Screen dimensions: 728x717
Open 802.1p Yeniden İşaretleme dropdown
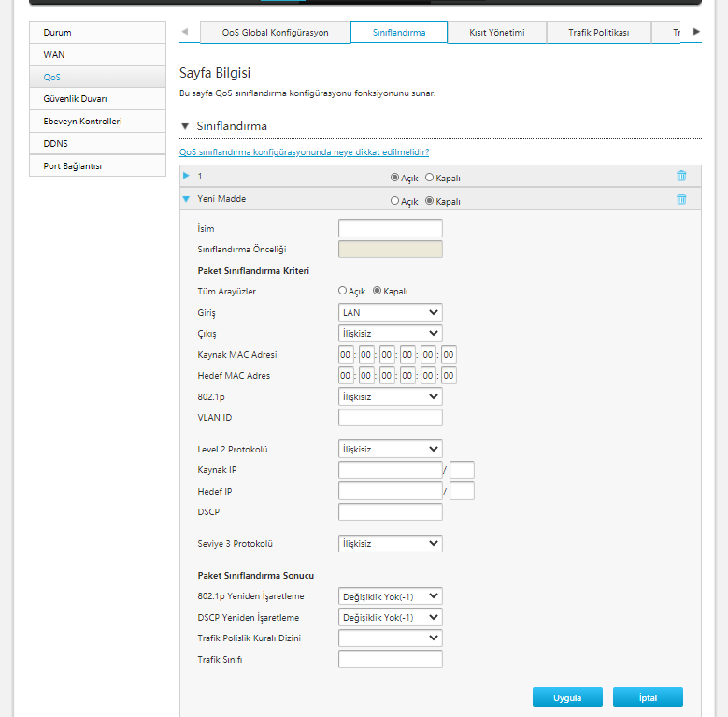tap(390, 596)
